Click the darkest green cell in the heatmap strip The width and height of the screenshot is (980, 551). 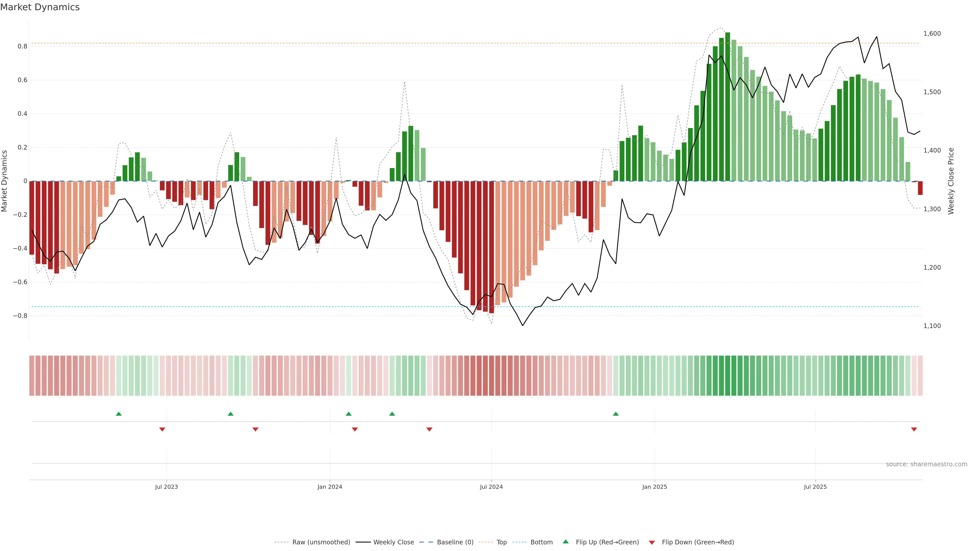point(727,375)
